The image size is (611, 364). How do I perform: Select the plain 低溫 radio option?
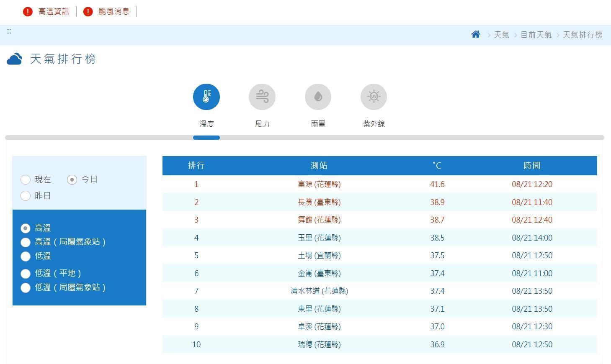(26, 256)
